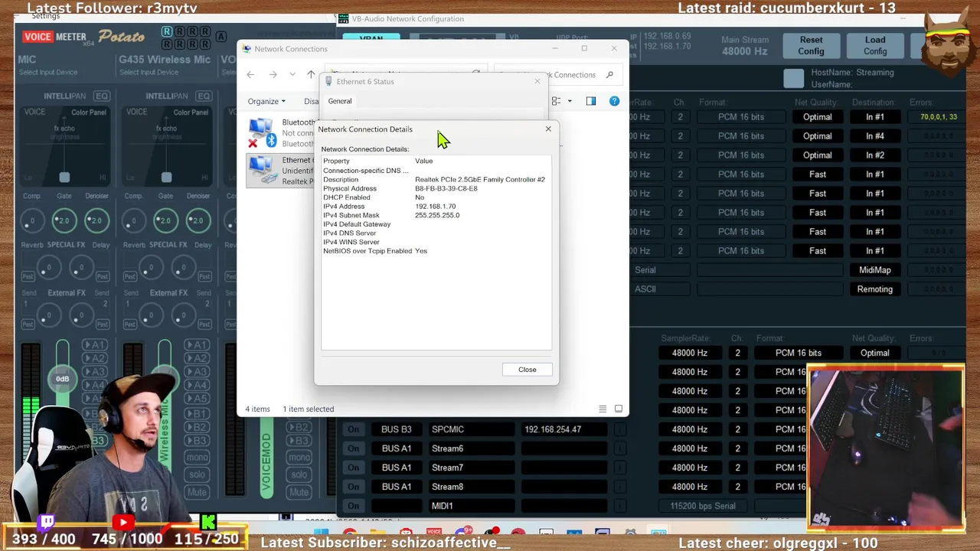Click the Close button in Connection Details
Image resolution: width=980 pixels, height=551 pixels.
tap(527, 370)
